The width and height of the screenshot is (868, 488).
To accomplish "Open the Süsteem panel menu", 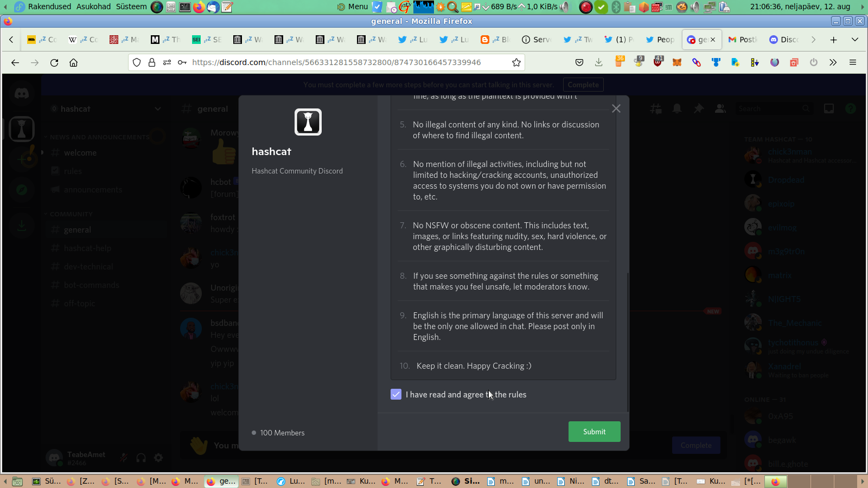I will point(131,7).
